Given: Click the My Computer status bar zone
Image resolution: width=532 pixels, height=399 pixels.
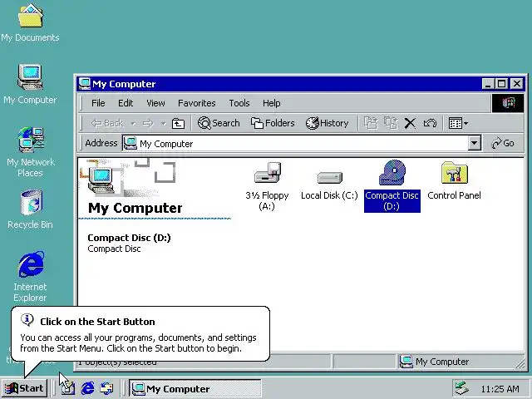Looking at the screenshot, I should 460,362.
